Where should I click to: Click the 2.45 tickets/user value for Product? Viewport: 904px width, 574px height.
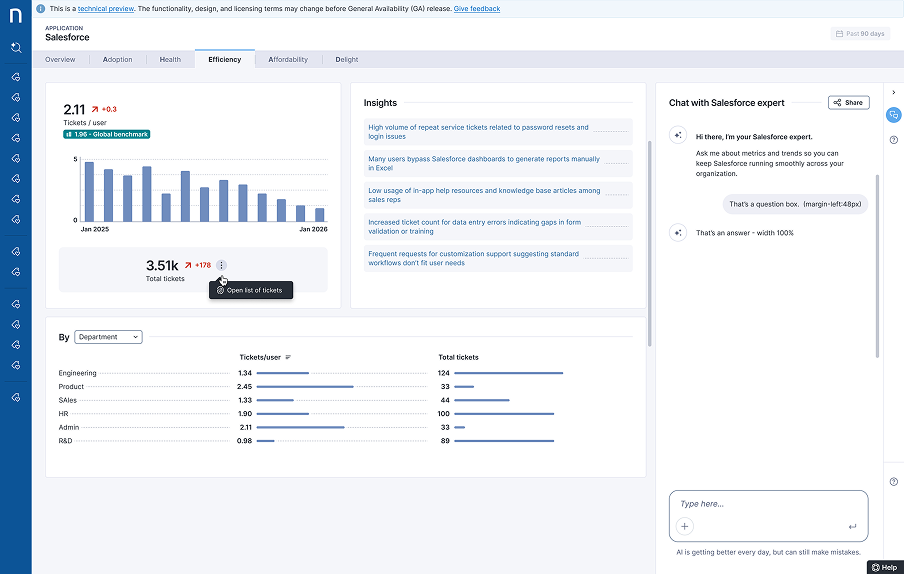(244, 387)
